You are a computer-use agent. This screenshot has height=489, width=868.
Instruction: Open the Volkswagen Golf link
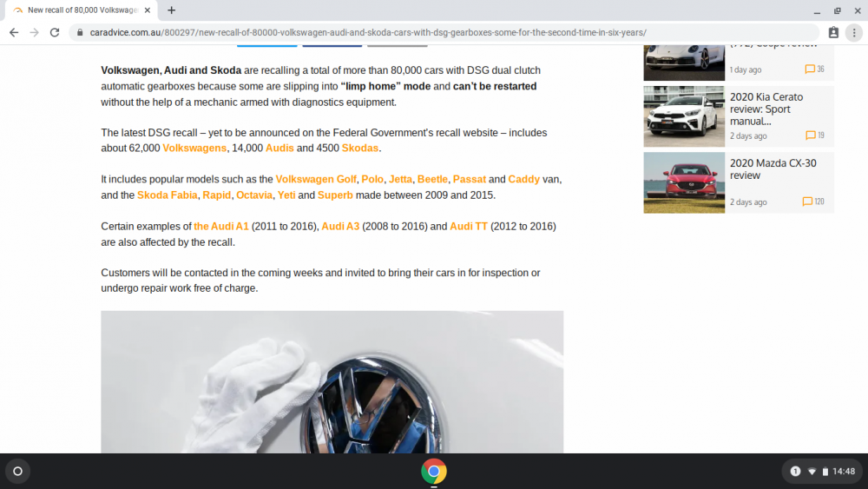click(x=316, y=180)
